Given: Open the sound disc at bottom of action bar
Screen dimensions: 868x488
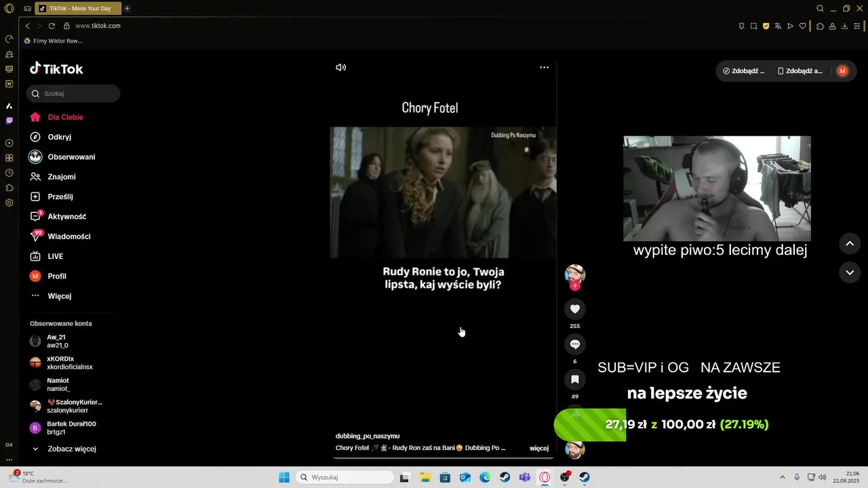Looking at the screenshot, I should pos(575,449).
